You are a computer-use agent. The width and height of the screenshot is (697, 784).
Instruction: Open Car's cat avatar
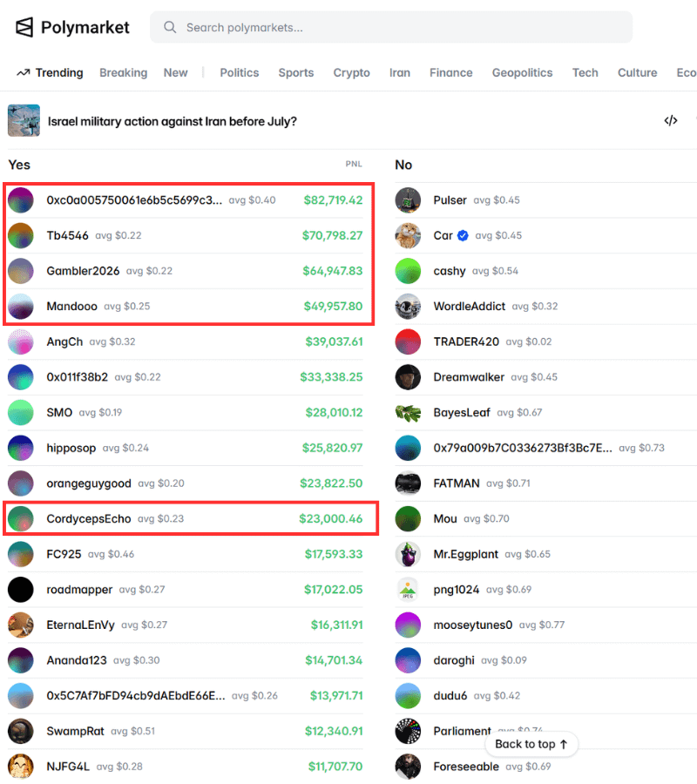click(408, 235)
